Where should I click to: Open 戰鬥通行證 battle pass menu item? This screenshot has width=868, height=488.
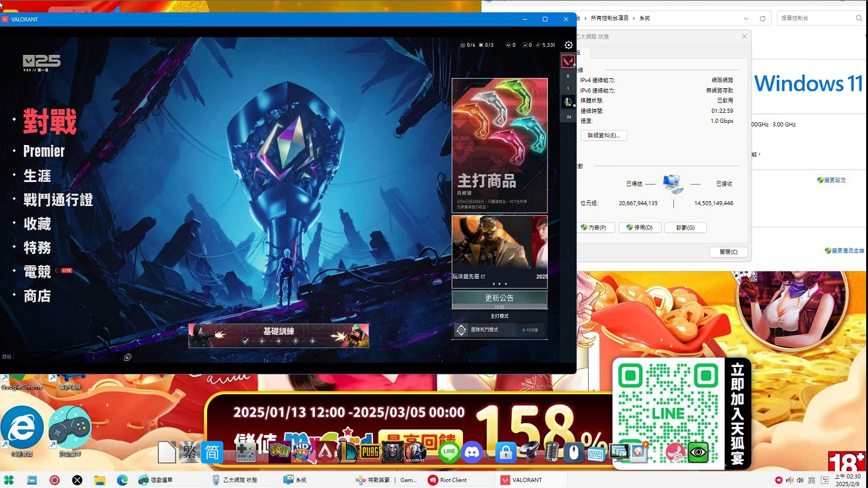[x=58, y=200]
